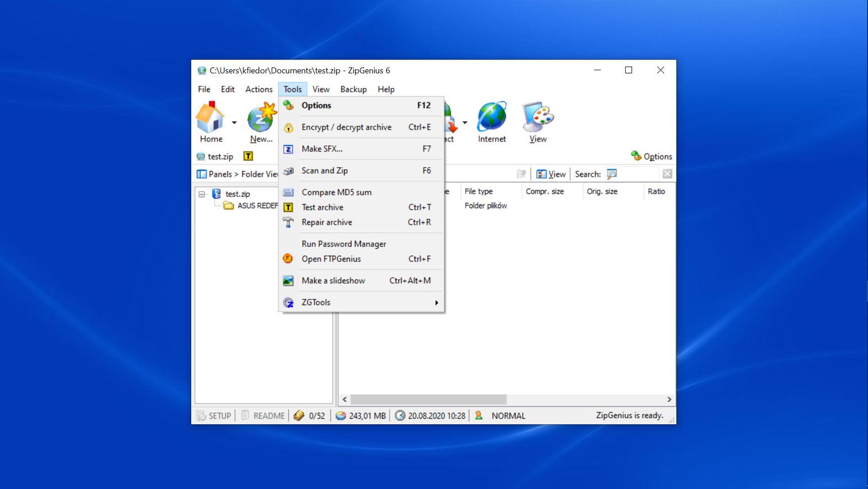The width and height of the screenshot is (868, 489).
Task: Click the SETUP icon in status bar
Action: tap(201, 416)
